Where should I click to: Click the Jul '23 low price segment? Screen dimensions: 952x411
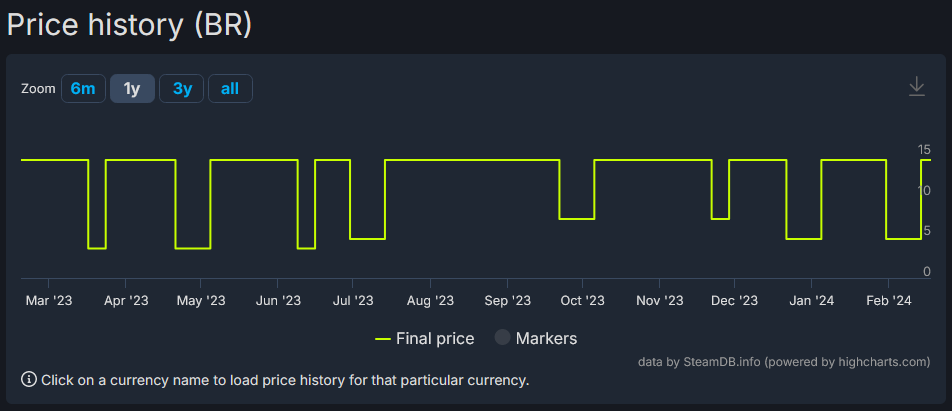(368, 239)
